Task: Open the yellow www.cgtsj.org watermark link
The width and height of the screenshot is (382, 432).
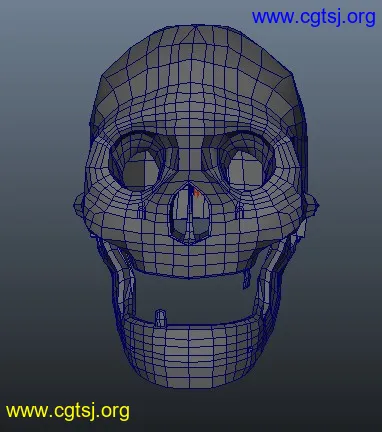Action: [x=68, y=411]
